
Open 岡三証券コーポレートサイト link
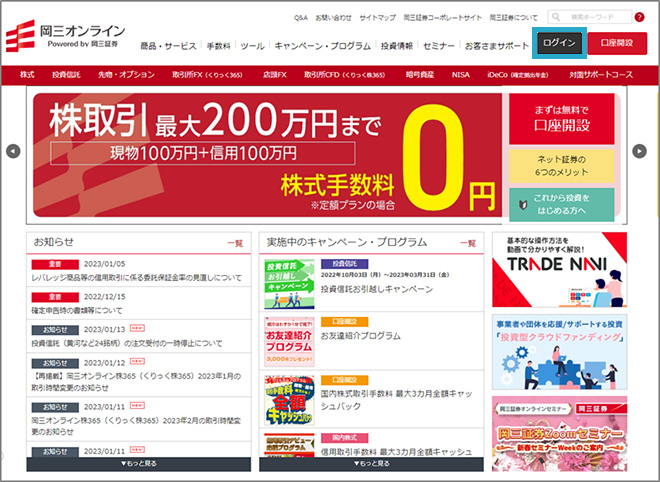pos(442,18)
